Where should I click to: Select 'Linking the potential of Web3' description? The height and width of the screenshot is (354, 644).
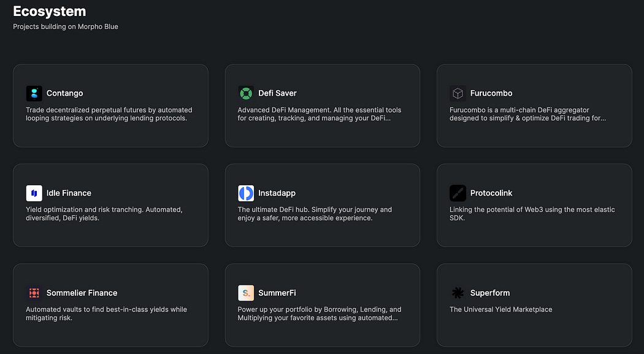click(532, 214)
